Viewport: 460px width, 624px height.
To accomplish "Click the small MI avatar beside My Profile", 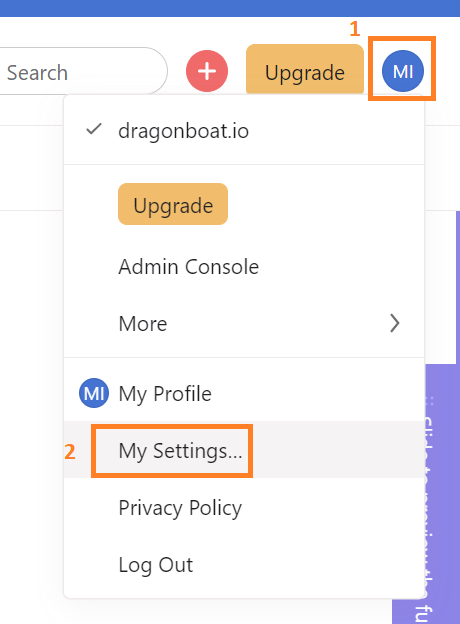I will pos(94,393).
